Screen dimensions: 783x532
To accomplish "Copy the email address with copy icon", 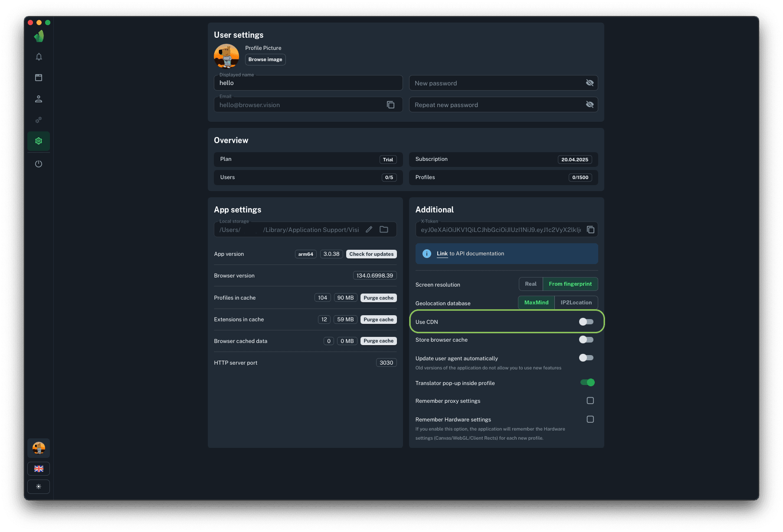I will tap(390, 105).
